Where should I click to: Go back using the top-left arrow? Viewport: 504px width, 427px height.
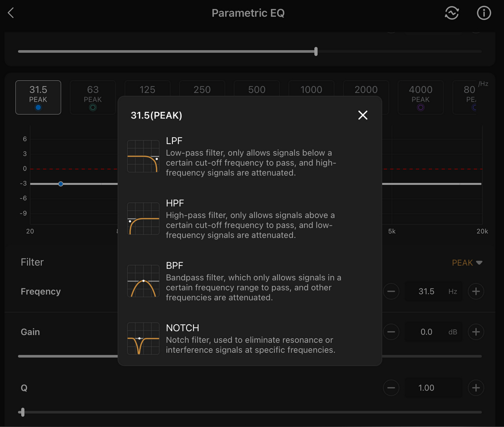11,13
